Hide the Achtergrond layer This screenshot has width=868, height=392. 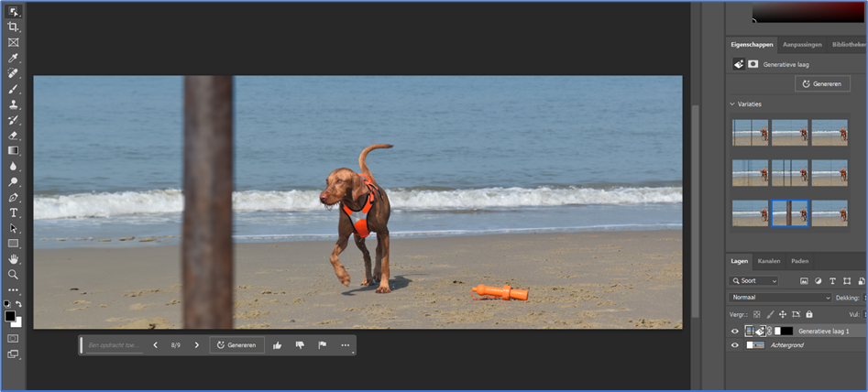pos(735,345)
